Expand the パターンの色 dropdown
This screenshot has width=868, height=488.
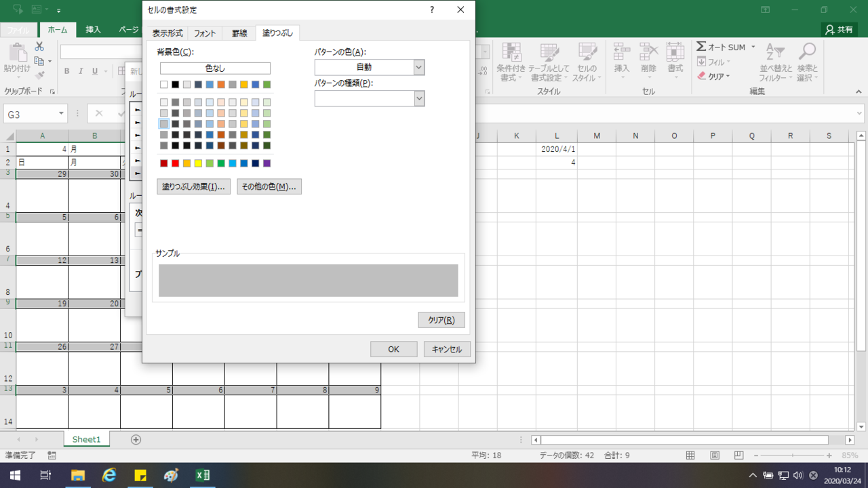click(x=419, y=67)
